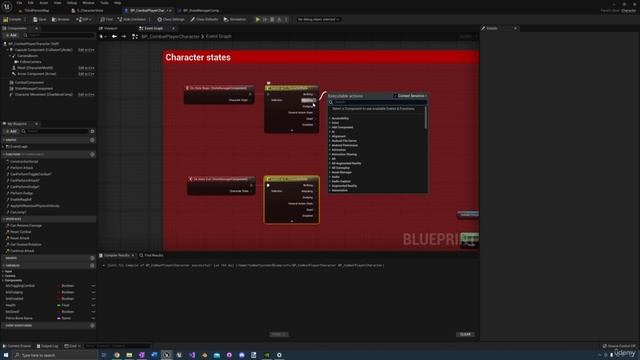The width and height of the screenshot is (640, 360).
Task: Toggle the Hide Unrelated toolbar button
Action: point(132,19)
